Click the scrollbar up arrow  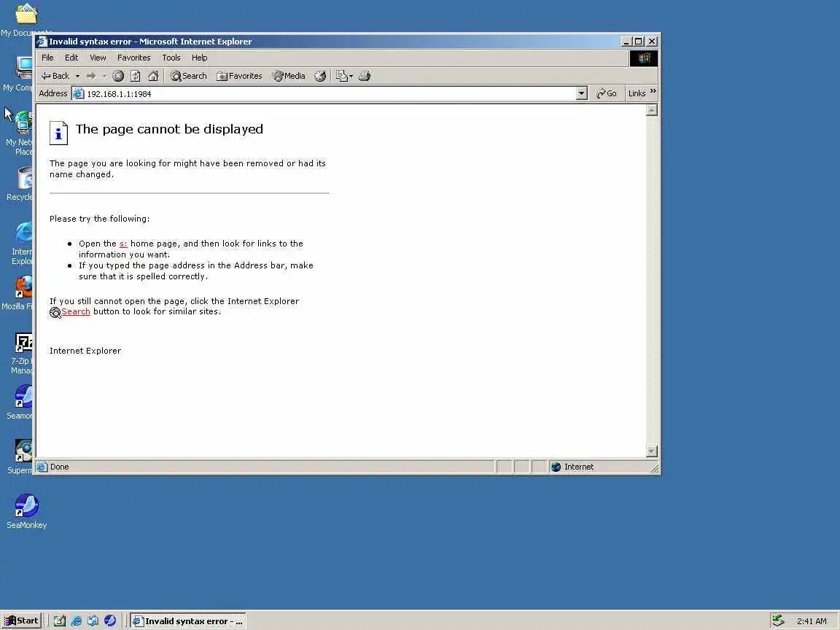651,110
